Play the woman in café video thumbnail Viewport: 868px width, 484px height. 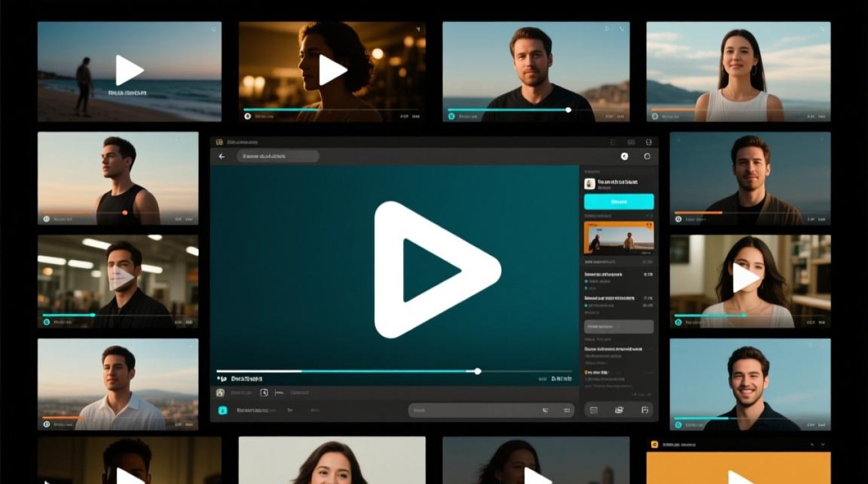pyautogui.click(x=332, y=70)
